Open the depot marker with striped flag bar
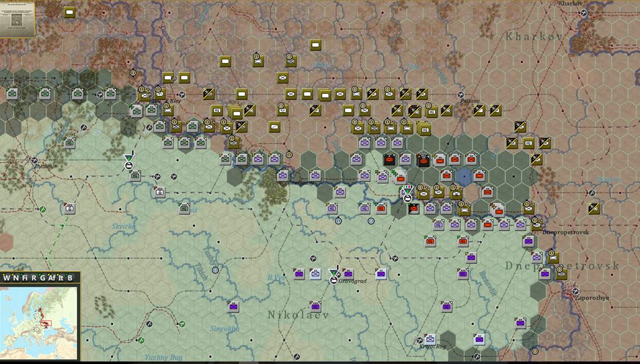 [x=407, y=195]
